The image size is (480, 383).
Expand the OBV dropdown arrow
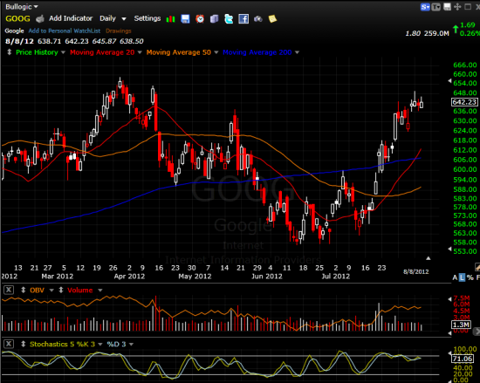click(x=52, y=290)
